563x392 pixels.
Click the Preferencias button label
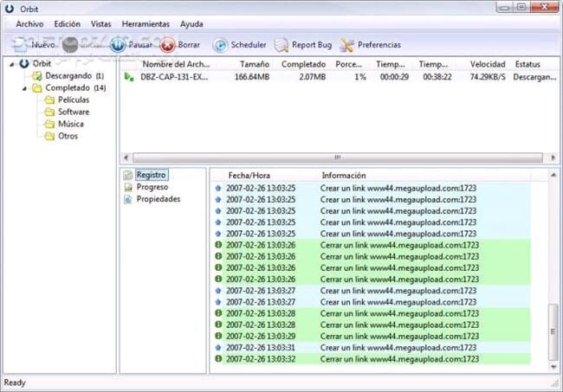pyautogui.click(x=379, y=45)
